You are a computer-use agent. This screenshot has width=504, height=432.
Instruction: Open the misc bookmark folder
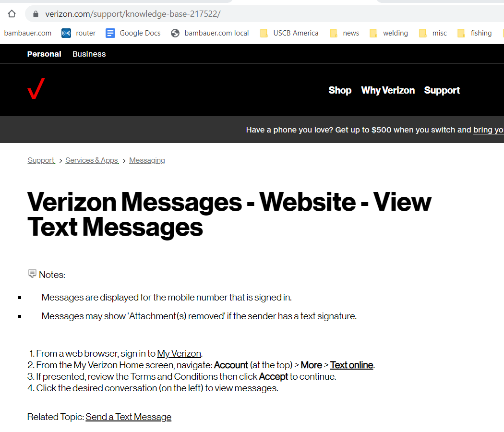433,33
